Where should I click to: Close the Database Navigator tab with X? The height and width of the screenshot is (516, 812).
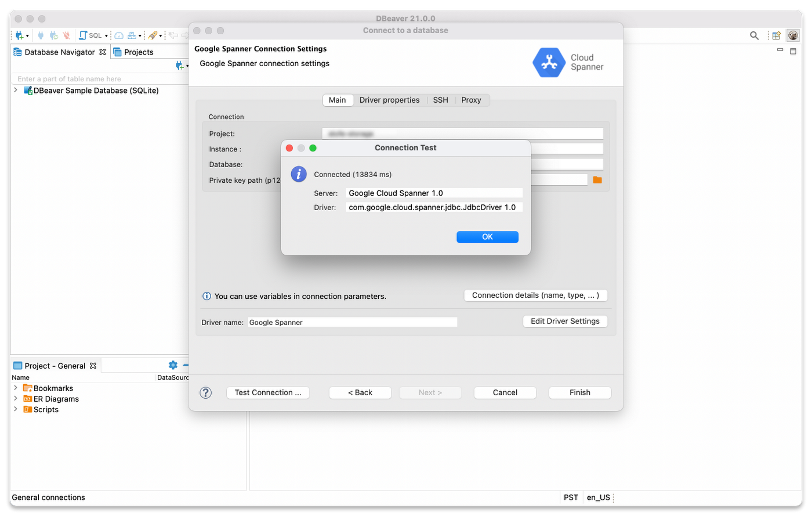[x=103, y=52]
